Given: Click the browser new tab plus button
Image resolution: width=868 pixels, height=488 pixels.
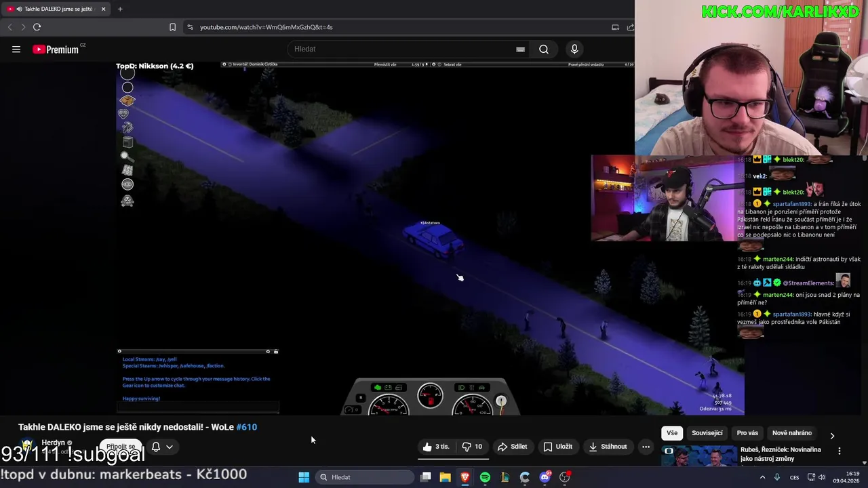Looking at the screenshot, I should [120, 9].
